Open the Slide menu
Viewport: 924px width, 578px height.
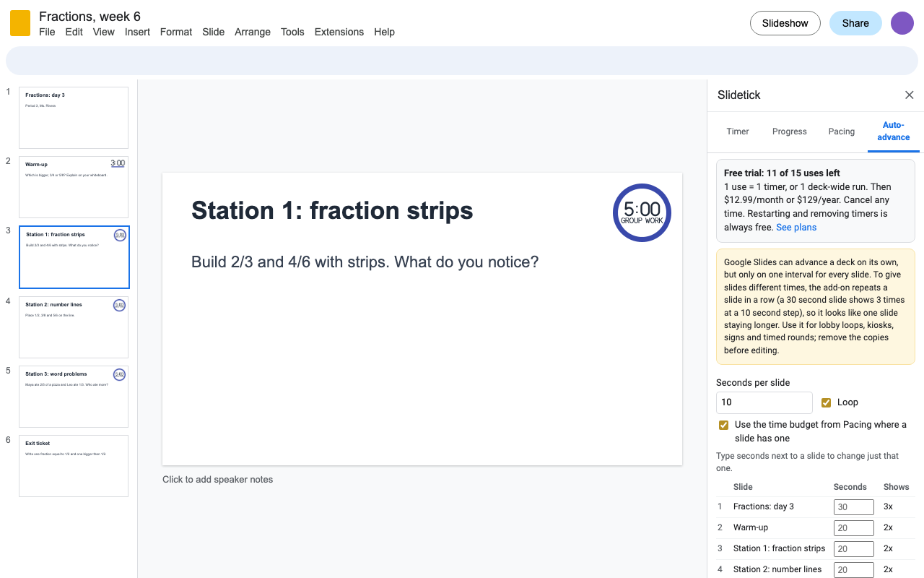[x=214, y=32]
